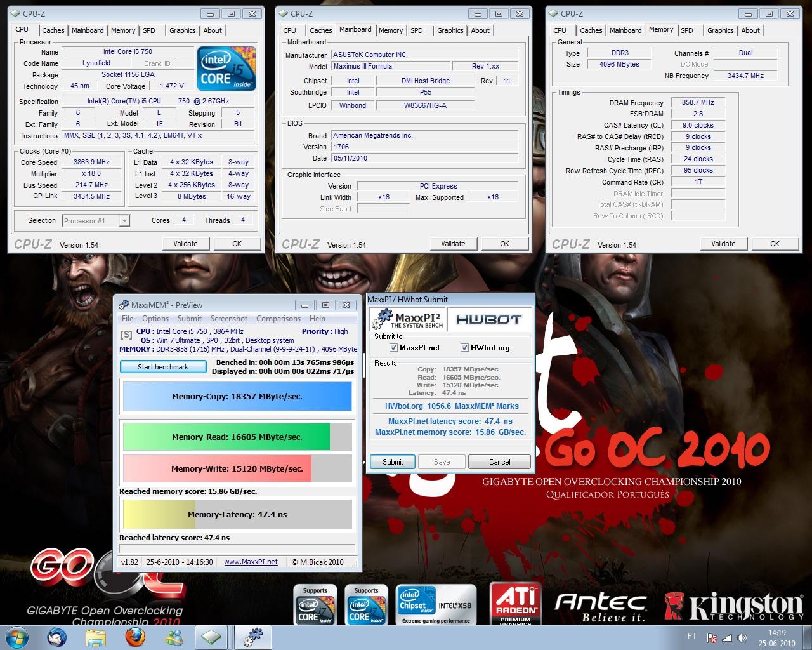Click Validate in left CPU-Z window
The image size is (812, 650).
click(185, 244)
